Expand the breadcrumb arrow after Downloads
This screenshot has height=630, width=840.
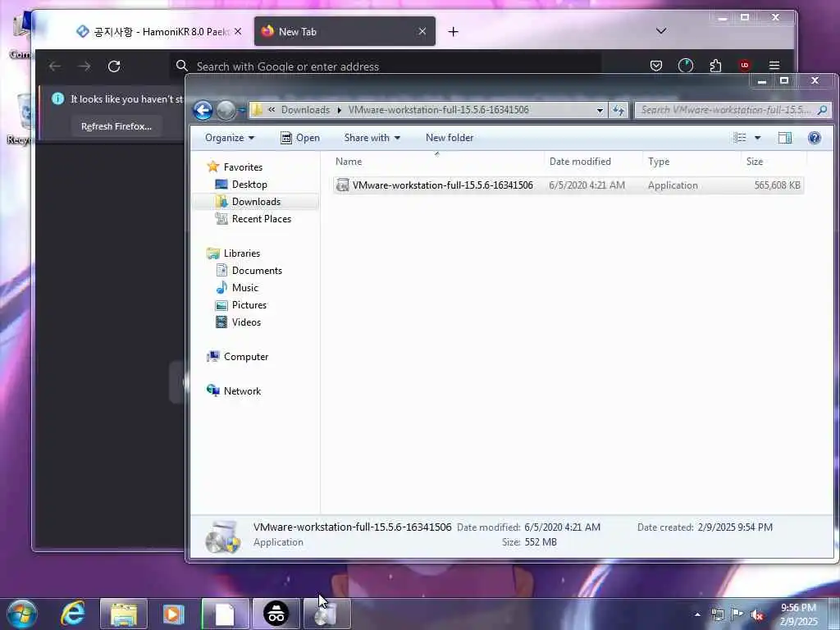339,111
